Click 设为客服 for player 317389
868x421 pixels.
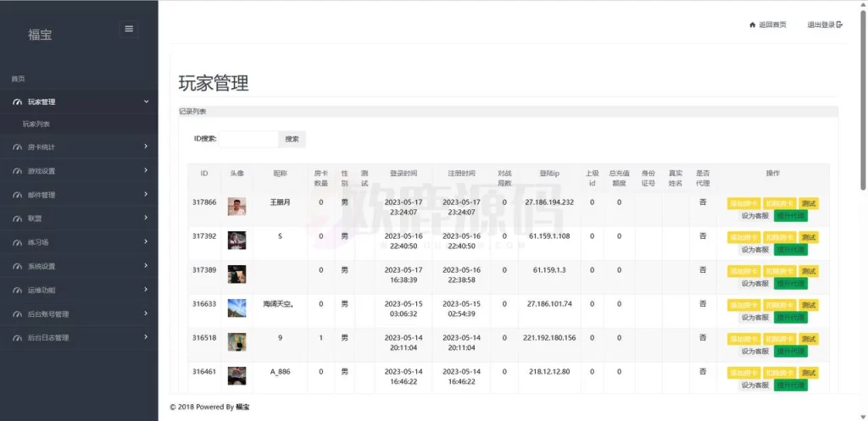pyautogui.click(x=755, y=284)
